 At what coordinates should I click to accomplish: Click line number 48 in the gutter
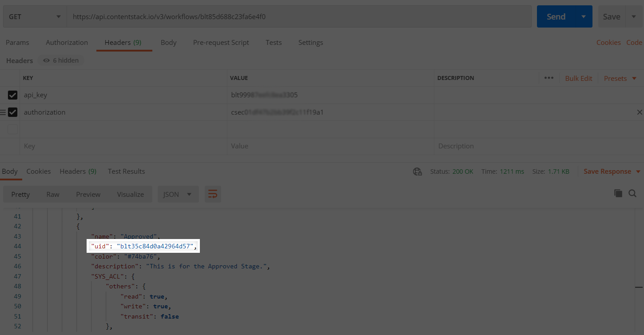pyautogui.click(x=17, y=286)
